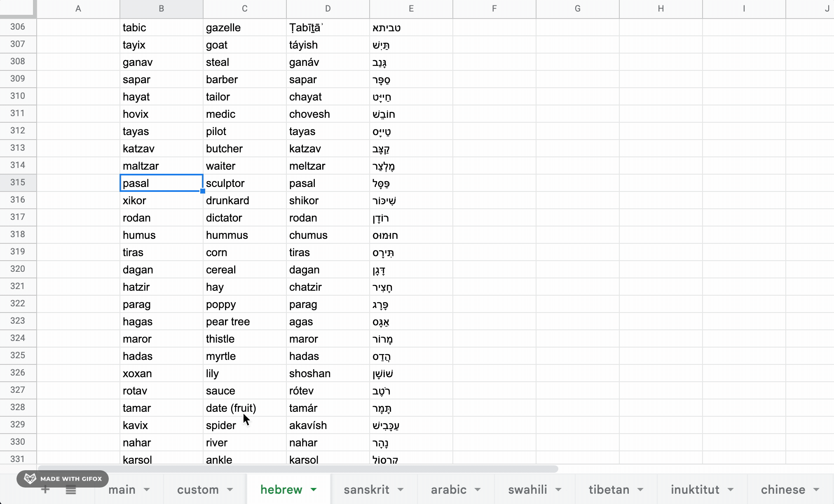834x504 pixels.
Task: Switch to the main sheet tab
Action: click(x=121, y=490)
